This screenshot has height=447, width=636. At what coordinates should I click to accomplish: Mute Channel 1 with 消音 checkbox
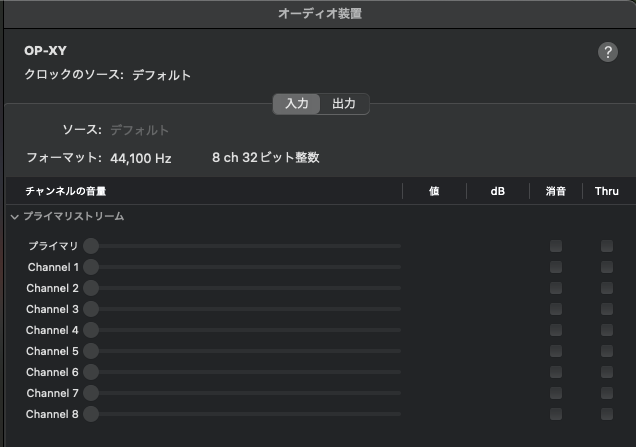(556, 267)
